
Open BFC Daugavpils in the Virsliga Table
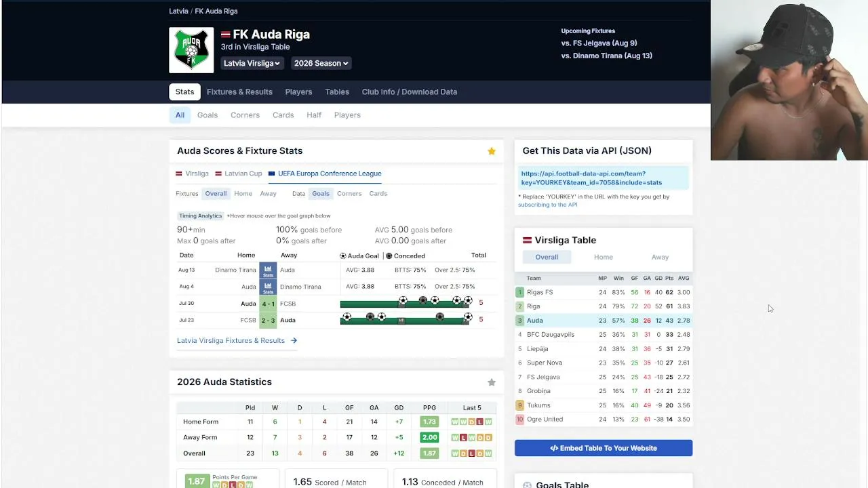(x=551, y=335)
